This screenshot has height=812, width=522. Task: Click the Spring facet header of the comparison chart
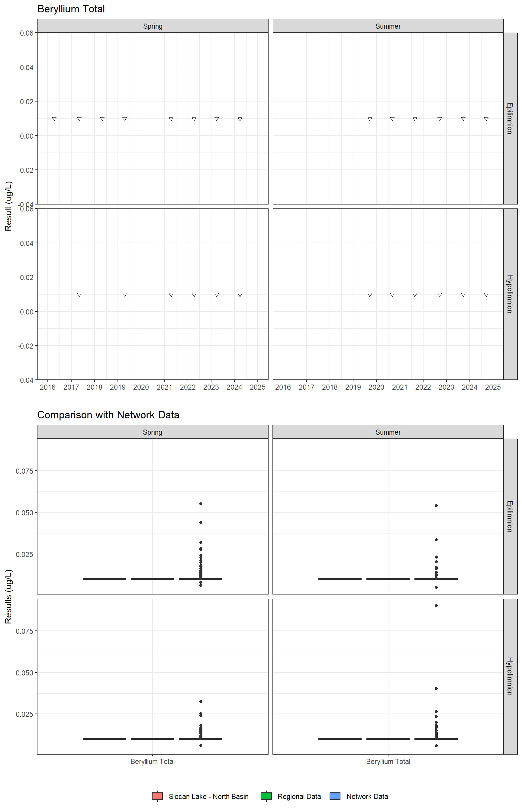(x=153, y=432)
